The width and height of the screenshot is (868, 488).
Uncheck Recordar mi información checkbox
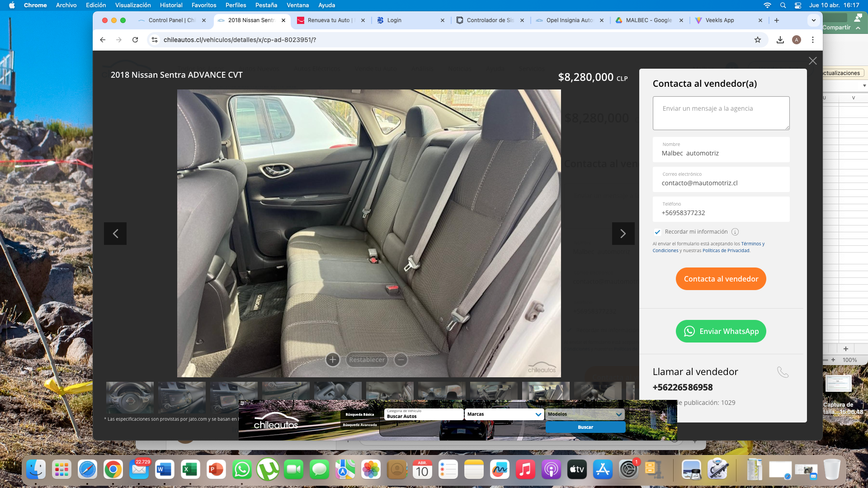(657, 232)
